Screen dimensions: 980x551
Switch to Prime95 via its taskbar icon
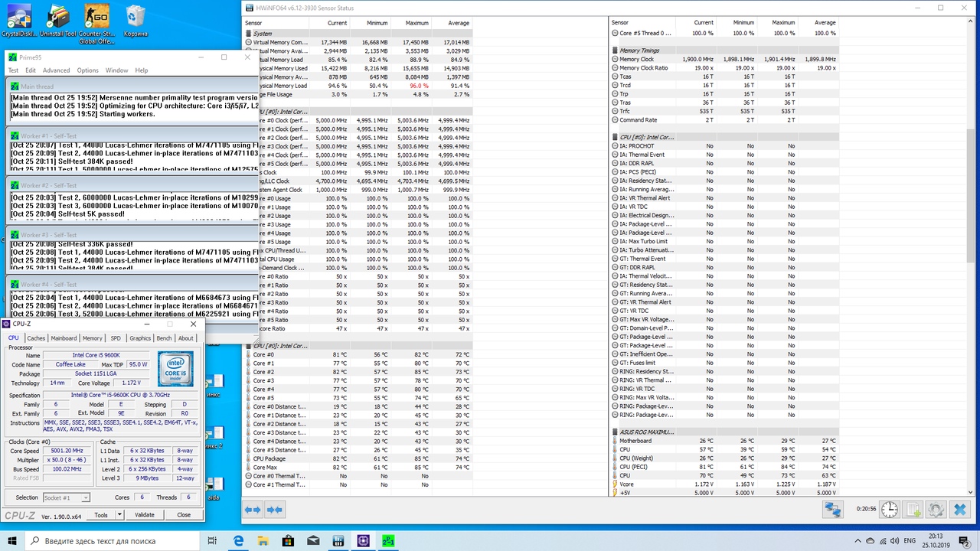coord(388,540)
